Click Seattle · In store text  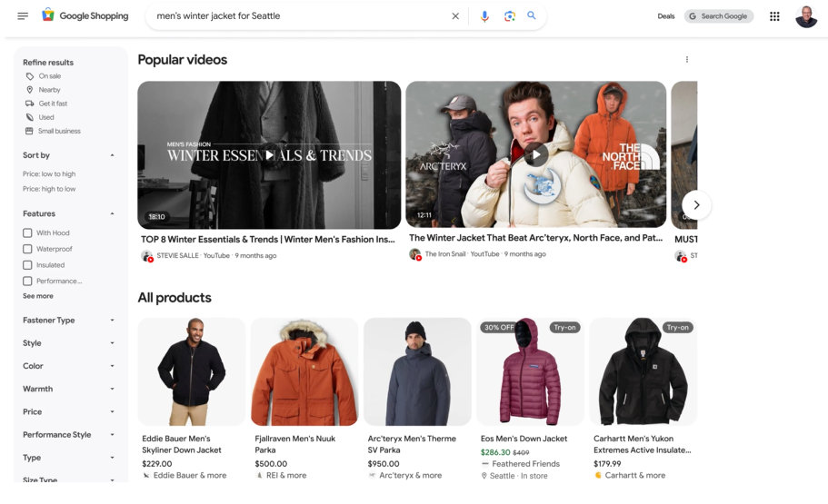point(519,476)
